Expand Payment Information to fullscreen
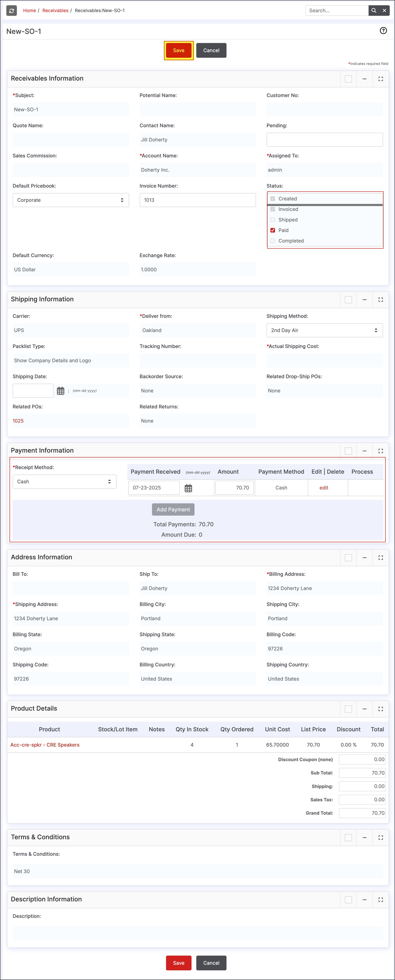The width and height of the screenshot is (395, 980). point(381,451)
